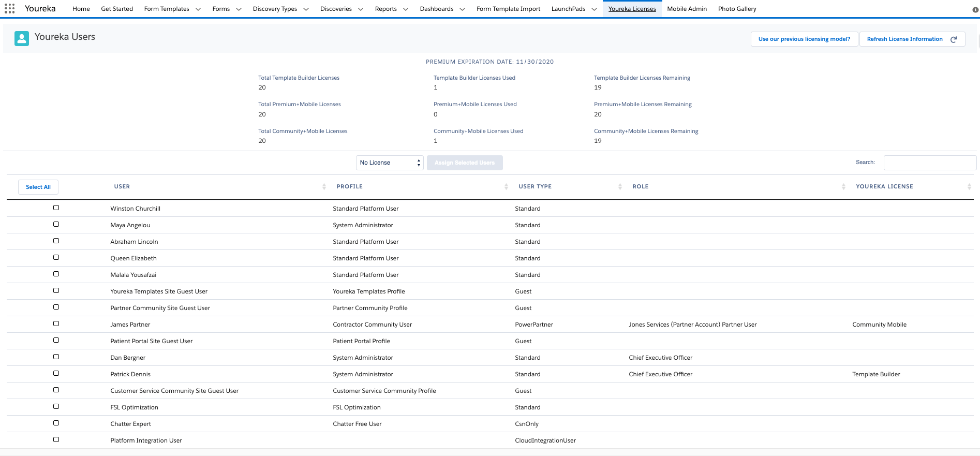Expand the Discoveries tab chevron
Image resolution: width=980 pixels, height=456 pixels.
(361, 9)
